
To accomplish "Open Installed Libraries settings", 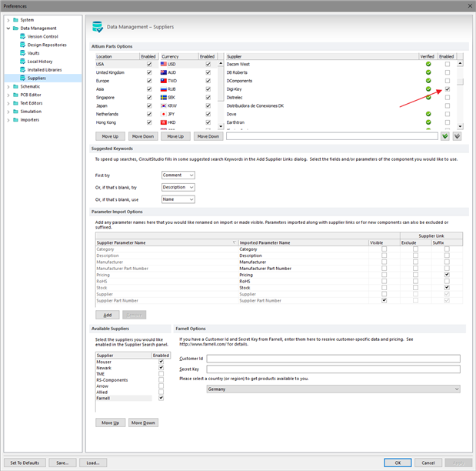I will point(45,70).
